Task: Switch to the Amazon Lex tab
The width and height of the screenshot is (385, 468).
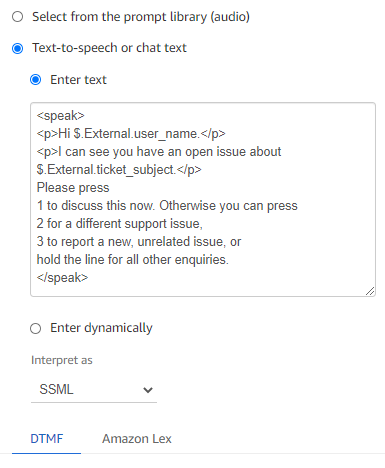Action: 137,439
